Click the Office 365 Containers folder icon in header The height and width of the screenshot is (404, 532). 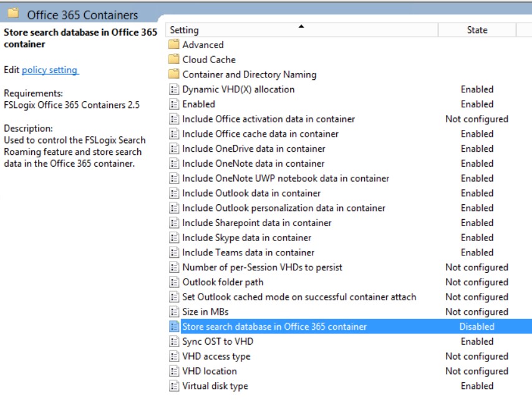click(14, 13)
